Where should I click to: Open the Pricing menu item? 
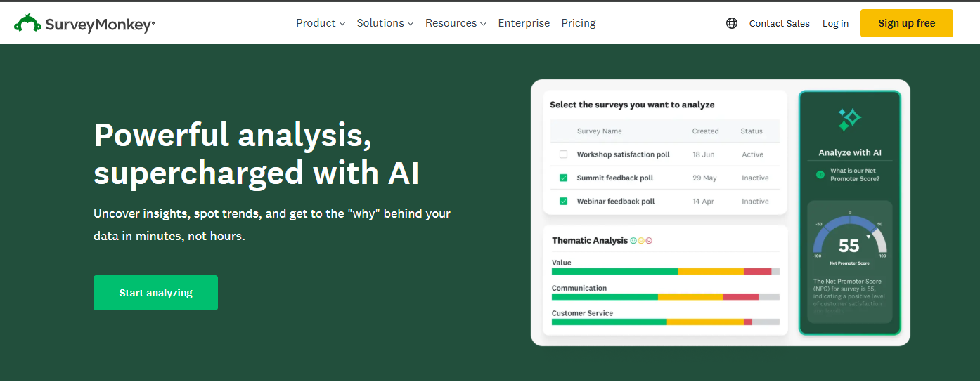point(579,23)
